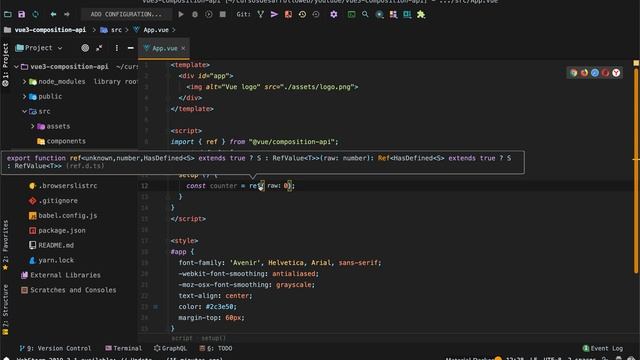Click the locate file target icon
Image resolution: width=640 pixels, height=360 pixels.
85,48
